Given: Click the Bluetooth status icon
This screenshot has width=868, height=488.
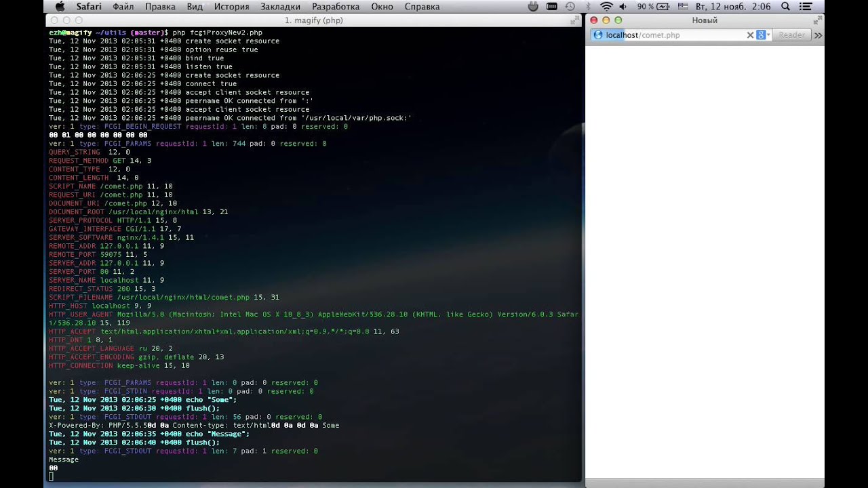Looking at the screenshot, I should 588,6.
